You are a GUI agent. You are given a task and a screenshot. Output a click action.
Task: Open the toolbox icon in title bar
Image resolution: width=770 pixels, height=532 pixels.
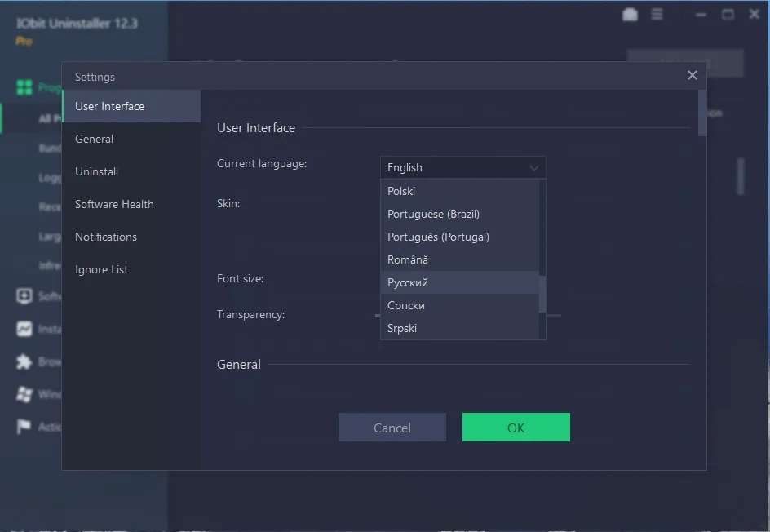[x=630, y=15]
